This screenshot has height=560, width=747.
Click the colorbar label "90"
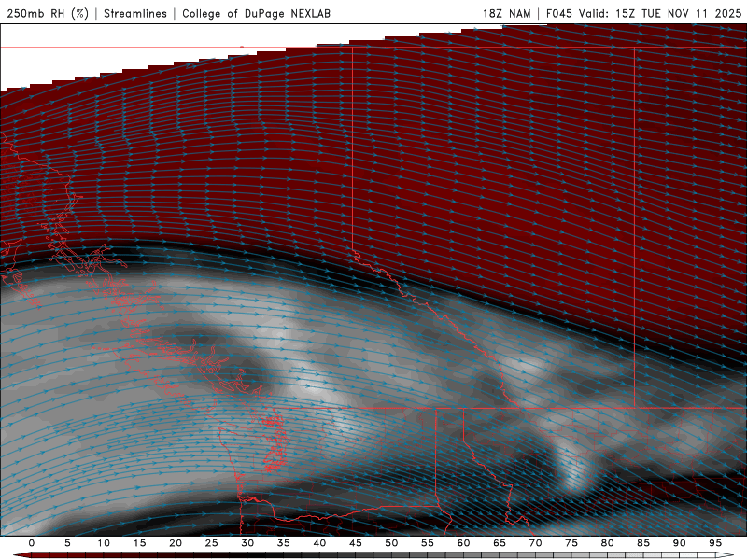point(679,543)
